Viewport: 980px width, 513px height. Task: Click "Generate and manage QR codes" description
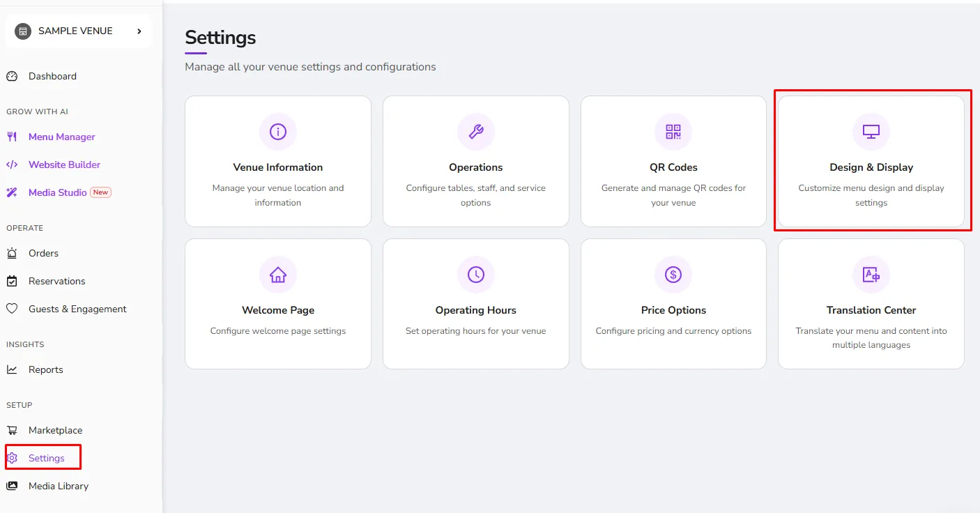(673, 195)
